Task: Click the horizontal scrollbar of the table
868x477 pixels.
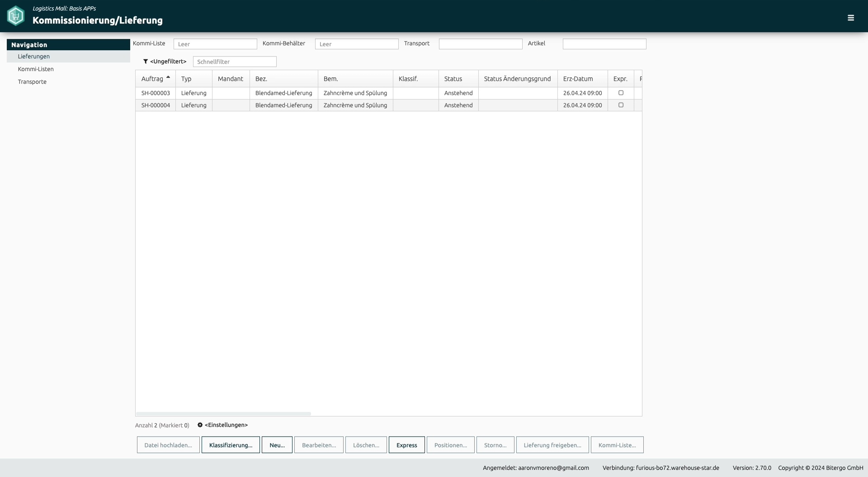Action: click(223, 414)
